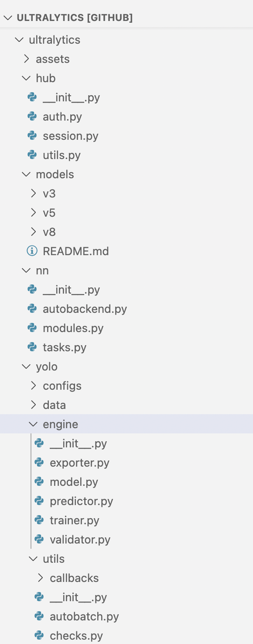Click the Python icon next to session.py

click(32, 135)
